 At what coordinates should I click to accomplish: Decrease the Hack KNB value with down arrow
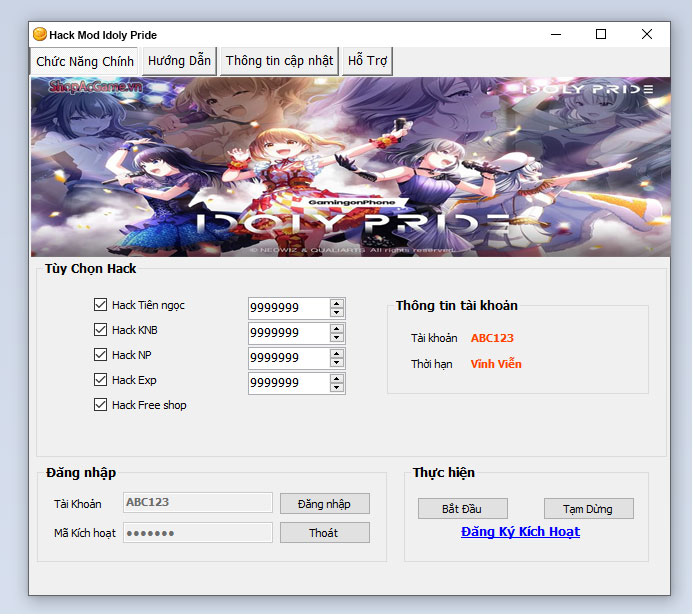click(337, 338)
